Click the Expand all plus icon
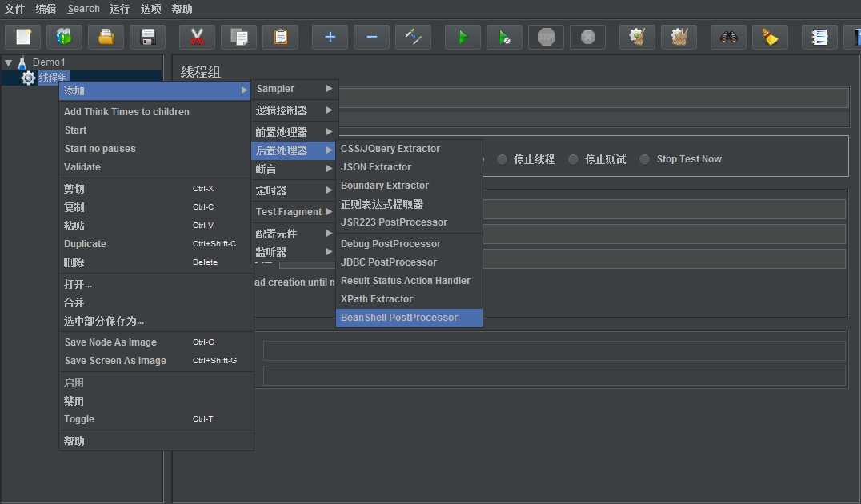The width and height of the screenshot is (861, 504). coord(330,37)
